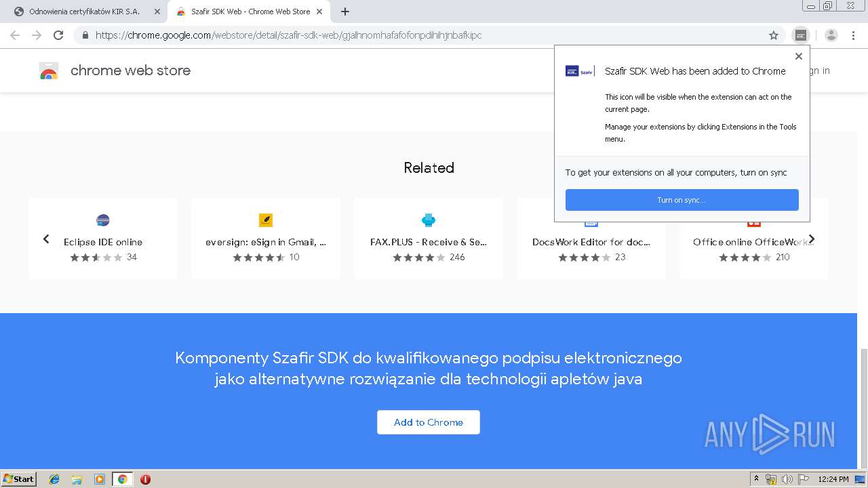Reload the current page
This screenshot has width=868, height=488.
pos(58,35)
